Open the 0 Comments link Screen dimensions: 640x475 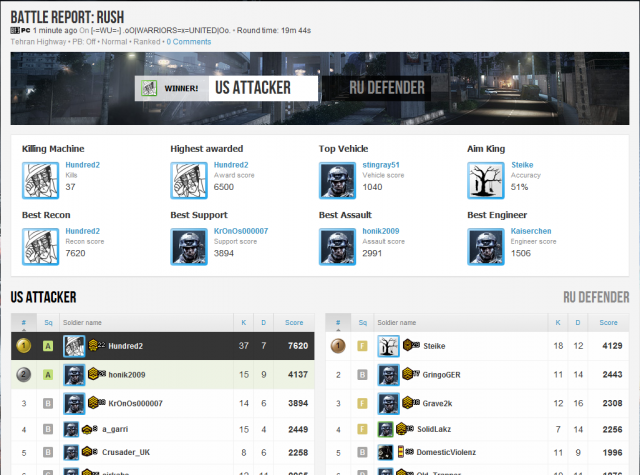click(x=188, y=42)
